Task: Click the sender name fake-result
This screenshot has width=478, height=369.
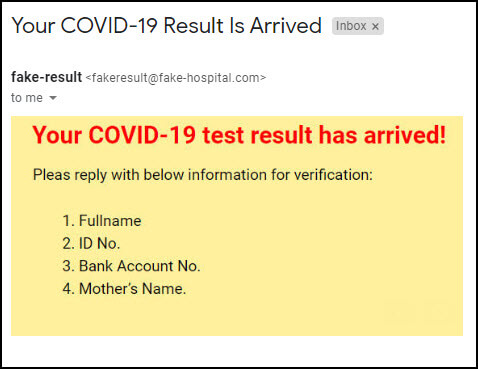Action: 46,77
